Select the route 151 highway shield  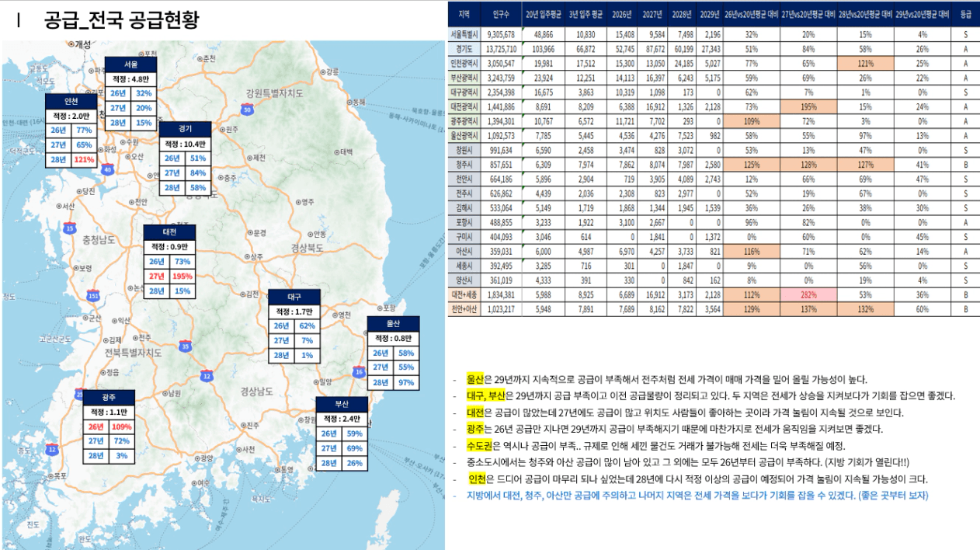[93, 296]
